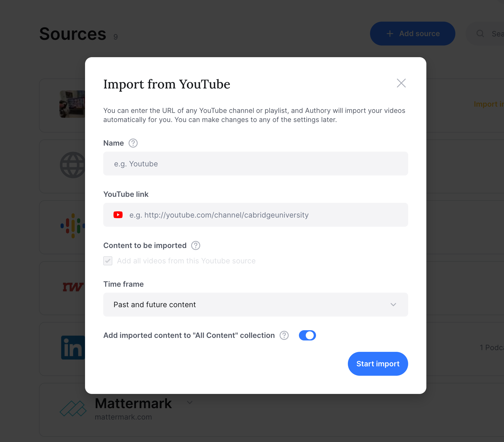Open help icon beside All Content collection
The width and height of the screenshot is (504, 442).
coord(284,335)
